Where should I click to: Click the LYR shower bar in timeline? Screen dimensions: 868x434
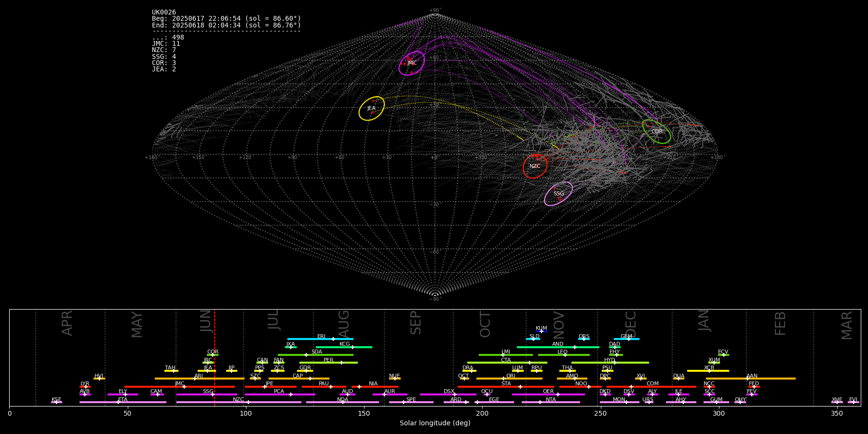tap(85, 387)
